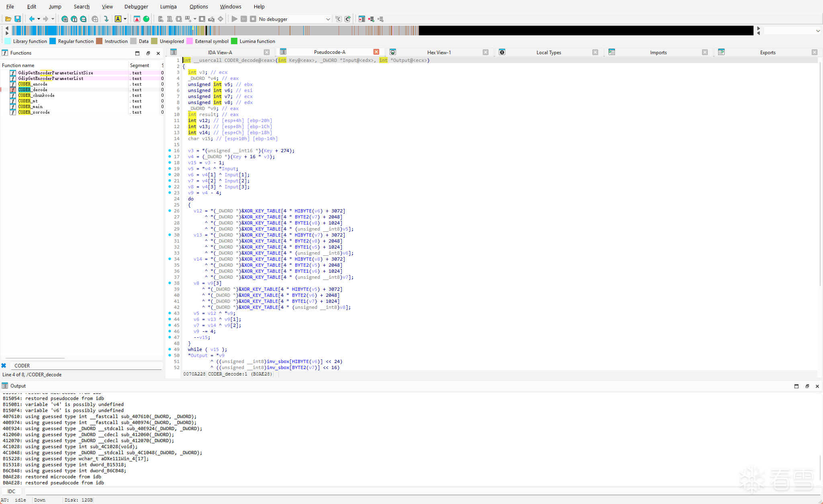Click the back navigation arrow
Image resolution: width=823 pixels, height=504 pixels.
tap(32, 19)
